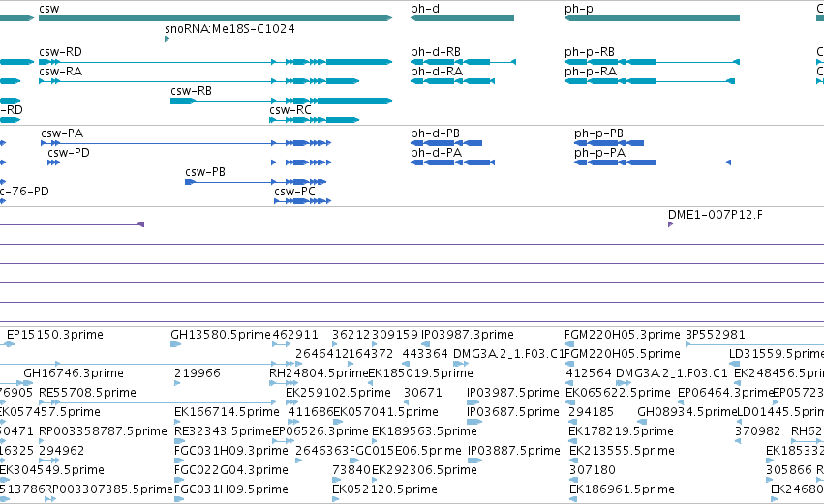Select the DME1-007P12.F feature label
This screenshot has width=824, height=504.
pyautogui.click(x=716, y=215)
